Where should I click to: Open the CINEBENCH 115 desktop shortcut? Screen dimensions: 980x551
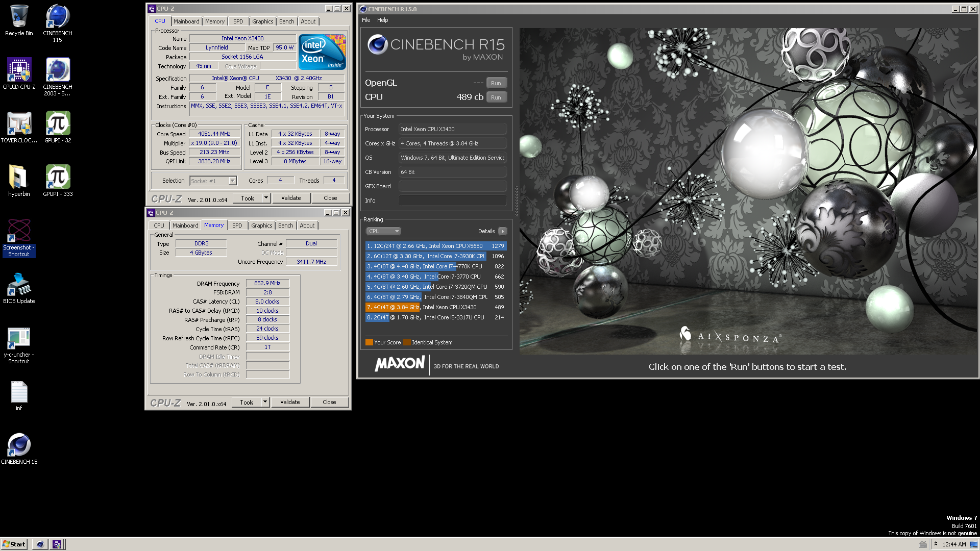click(x=57, y=23)
